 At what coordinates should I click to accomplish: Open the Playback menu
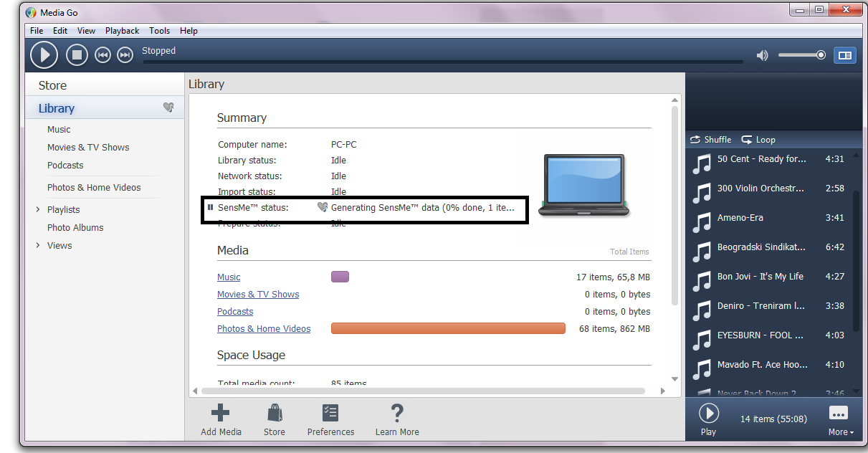pyautogui.click(x=123, y=31)
